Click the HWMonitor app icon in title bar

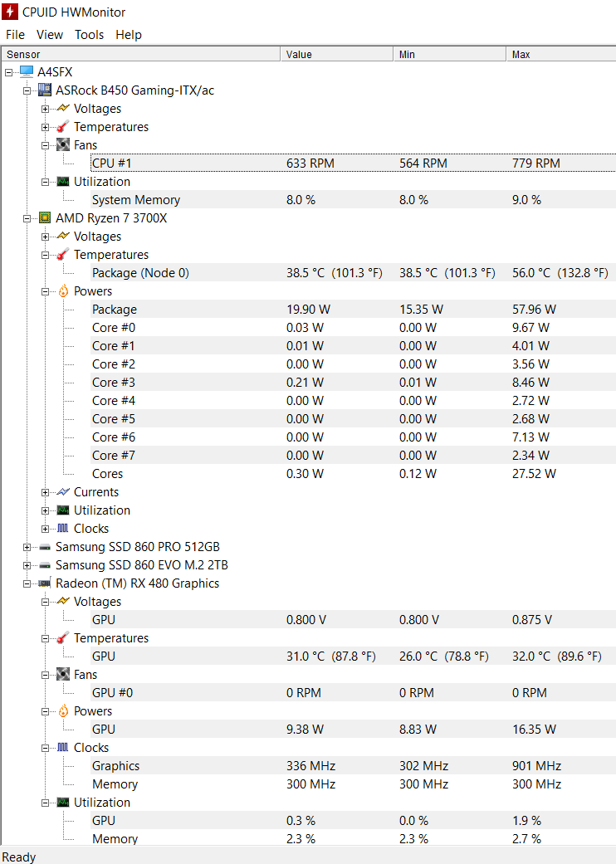[x=9, y=12]
